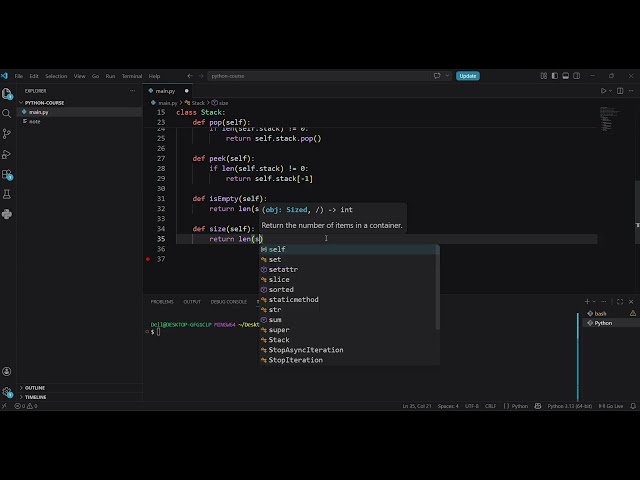Toggle the bottom panel visibility
Screen dimensions: 640x480
point(566,76)
